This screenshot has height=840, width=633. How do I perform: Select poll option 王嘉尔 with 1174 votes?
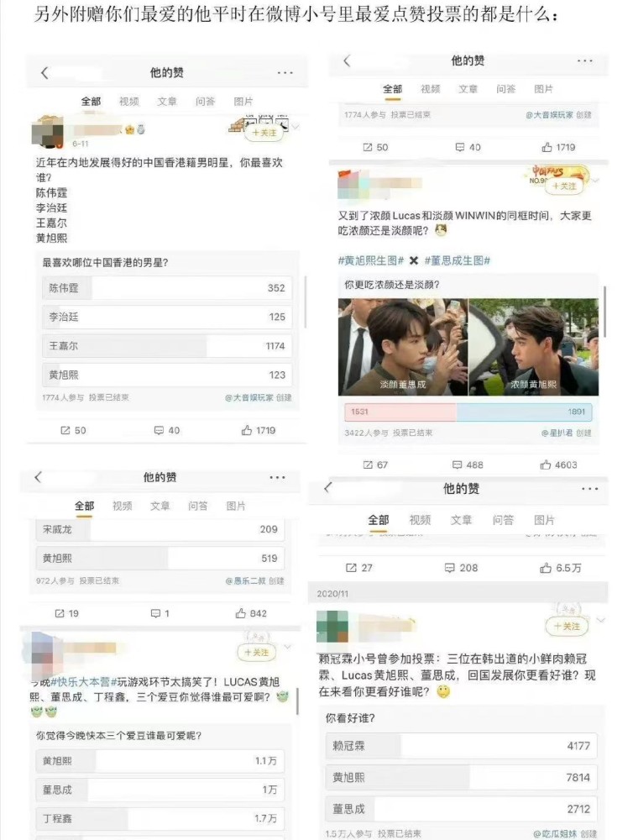(x=167, y=346)
